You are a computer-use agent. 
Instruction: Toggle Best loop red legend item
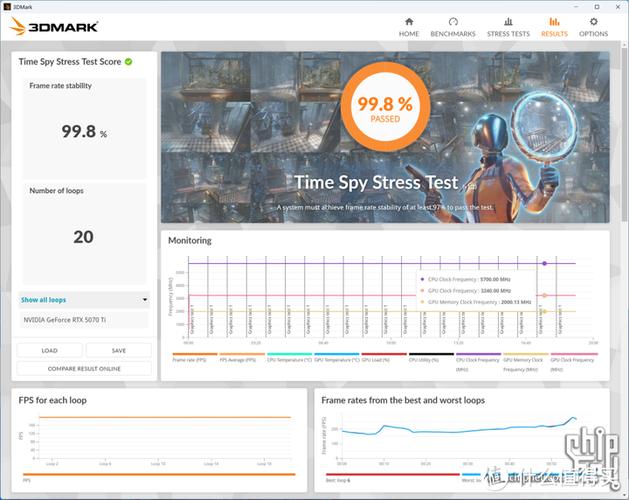pyautogui.click(x=393, y=477)
